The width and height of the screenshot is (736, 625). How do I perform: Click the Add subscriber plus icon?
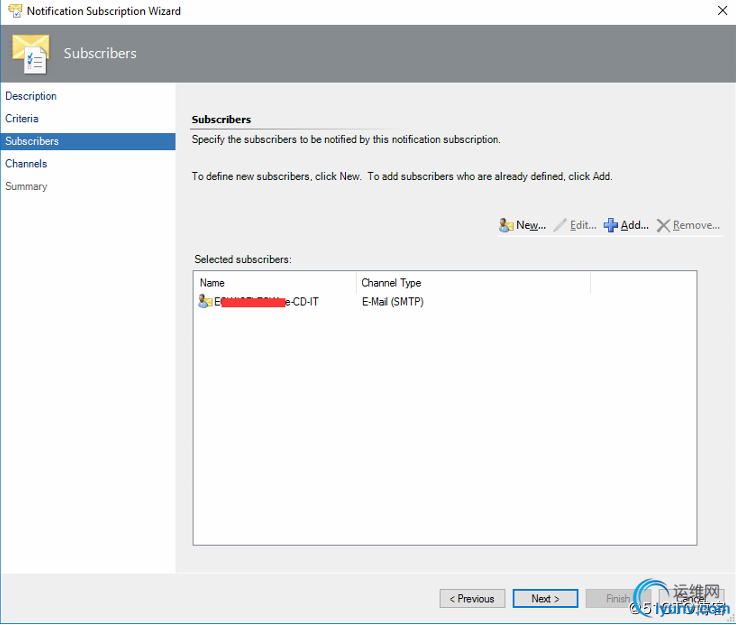tap(611, 225)
